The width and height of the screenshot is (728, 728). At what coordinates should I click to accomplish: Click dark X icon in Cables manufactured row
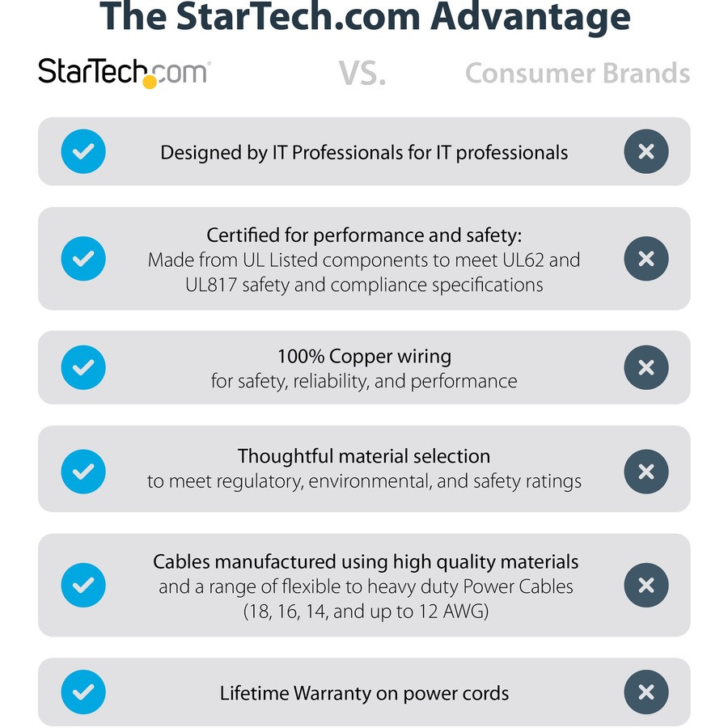[645, 585]
